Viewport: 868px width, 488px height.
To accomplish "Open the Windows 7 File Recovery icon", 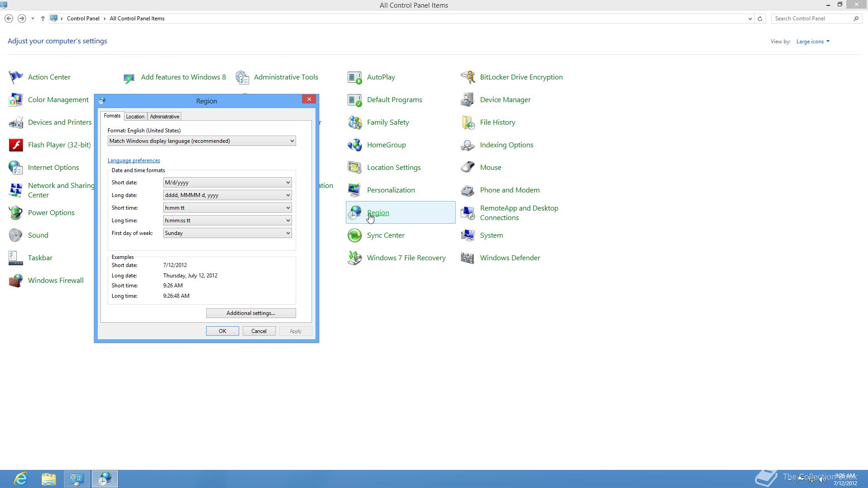I will [355, 258].
